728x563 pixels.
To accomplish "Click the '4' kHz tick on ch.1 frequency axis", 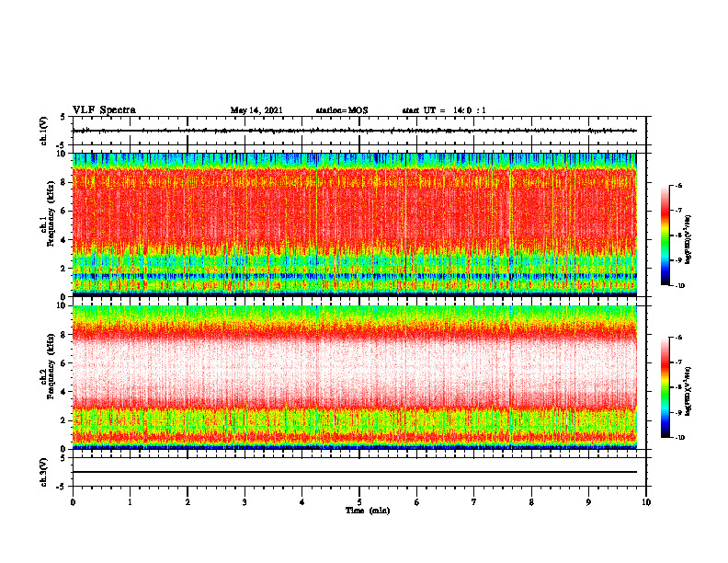I will 64,240.
